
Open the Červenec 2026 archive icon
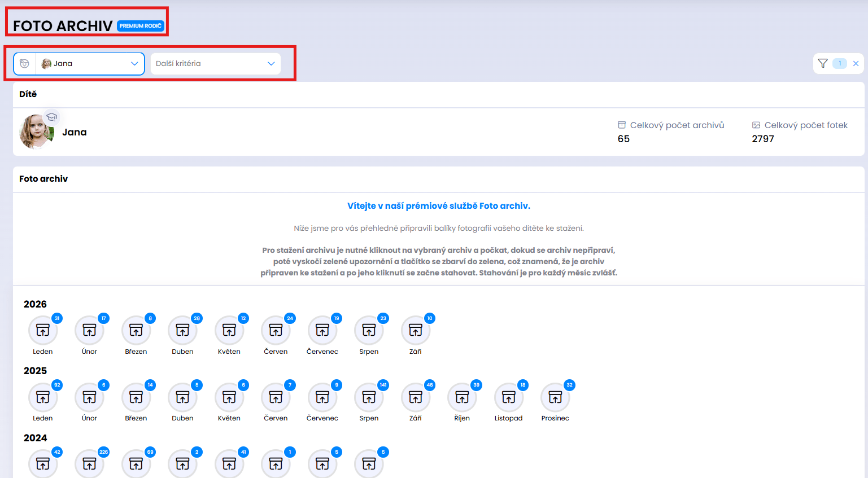tap(322, 331)
